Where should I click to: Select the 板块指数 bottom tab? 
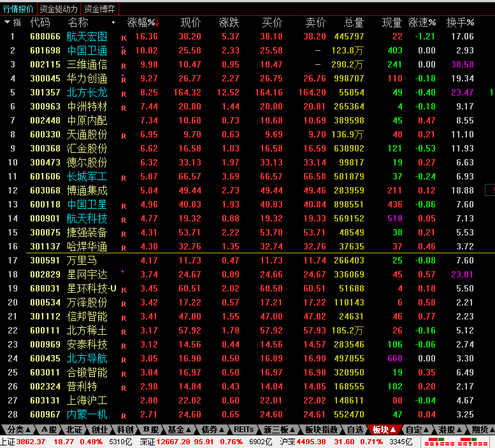tap(321, 430)
